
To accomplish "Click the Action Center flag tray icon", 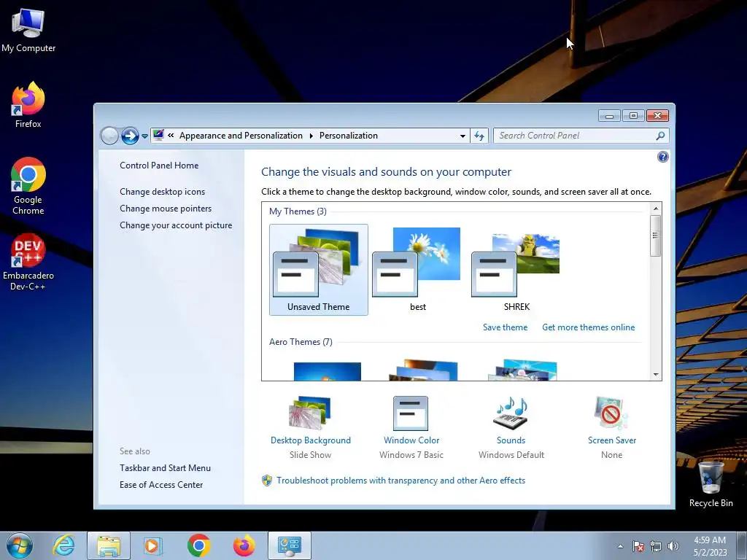I will 638,546.
